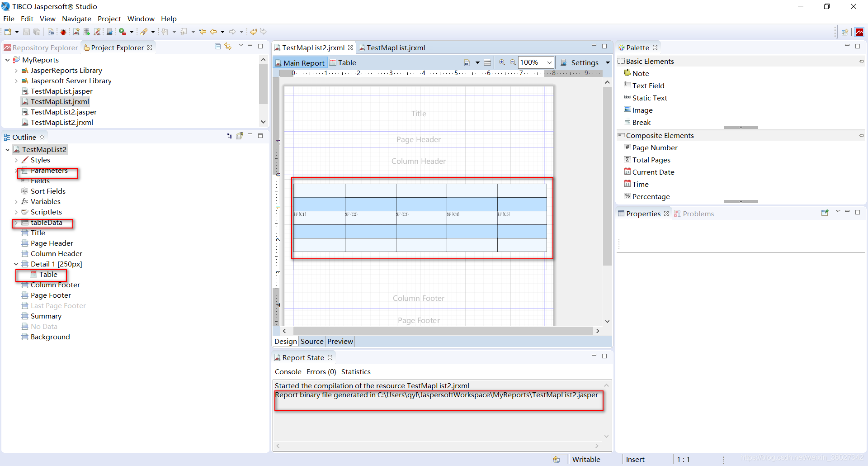The height and width of the screenshot is (466, 868).
Task: Switch to the Source tab
Action: pyautogui.click(x=312, y=342)
